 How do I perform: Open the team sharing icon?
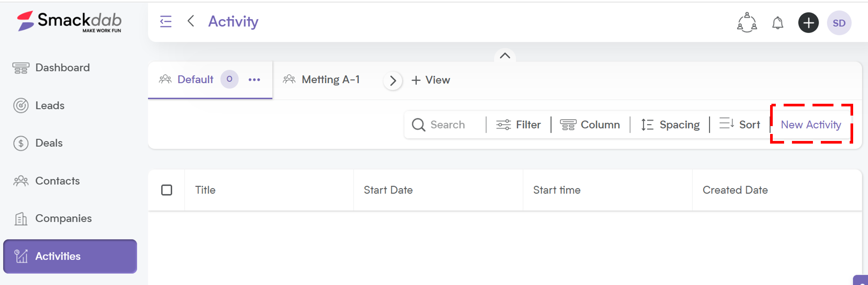747,22
